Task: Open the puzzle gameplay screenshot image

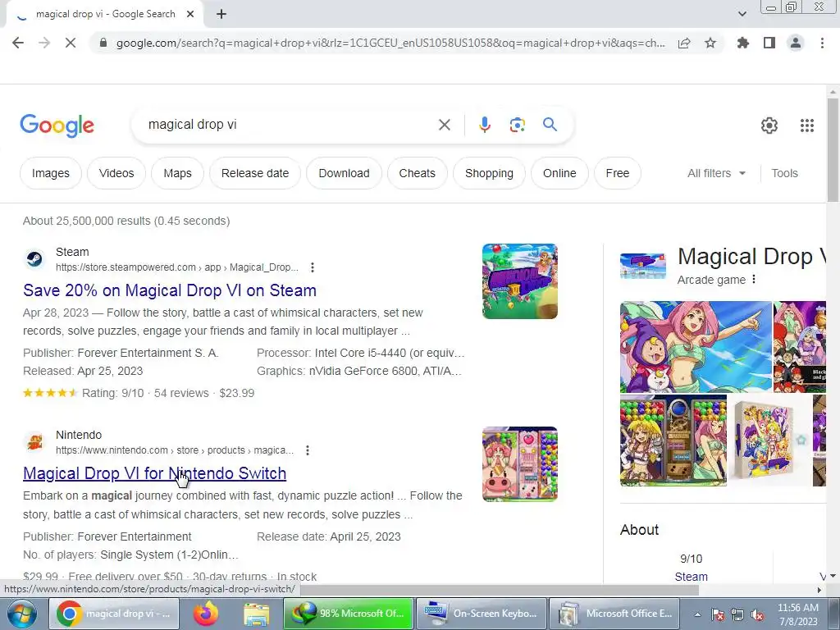Action: pyautogui.click(x=673, y=441)
